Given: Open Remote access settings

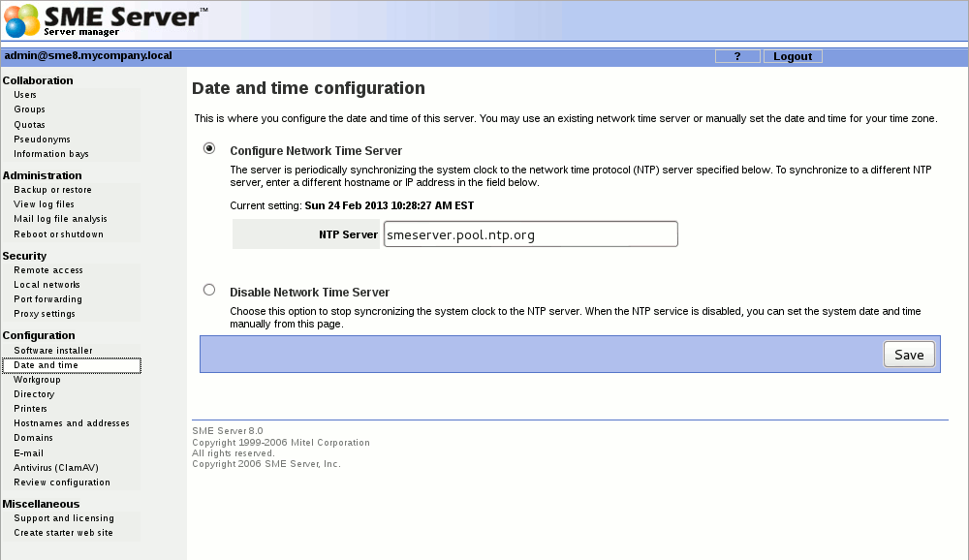Looking at the screenshot, I should click(x=48, y=270).
